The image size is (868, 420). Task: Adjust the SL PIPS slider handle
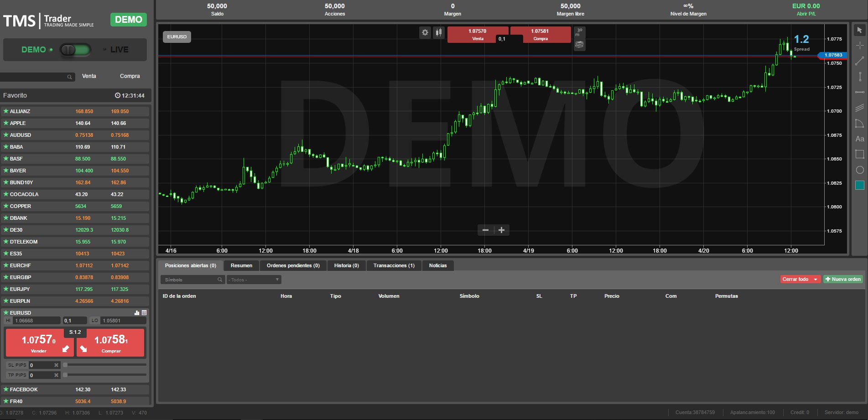[65, 365]
